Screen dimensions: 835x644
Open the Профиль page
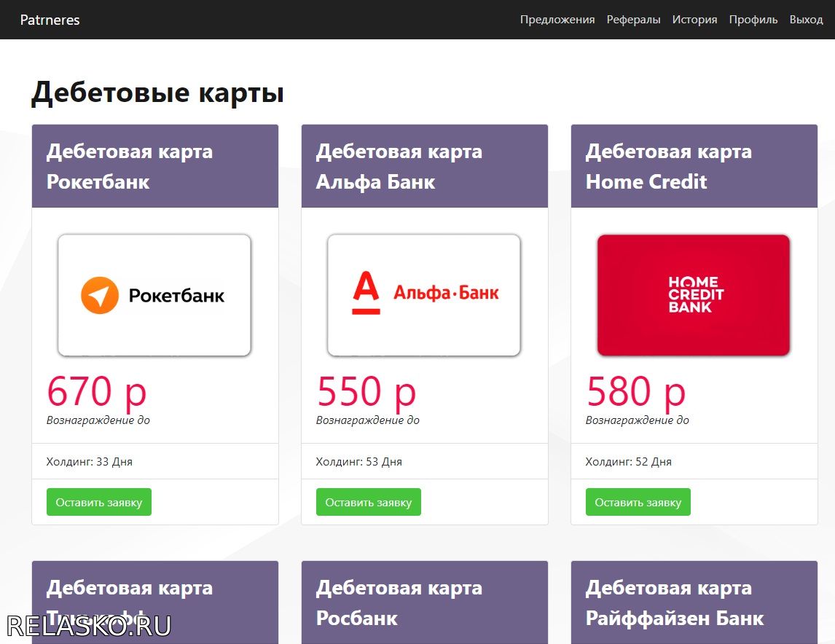tap(753, 20)
